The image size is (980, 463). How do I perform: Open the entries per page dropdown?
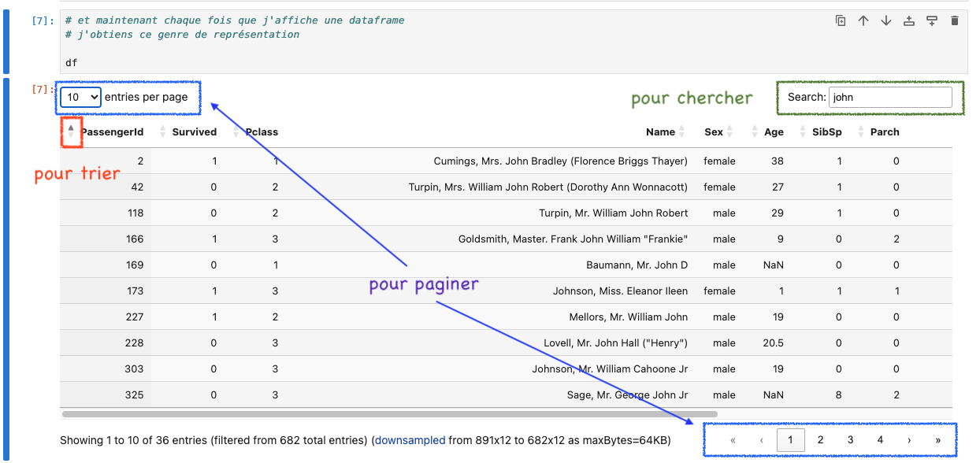[81, 97]
